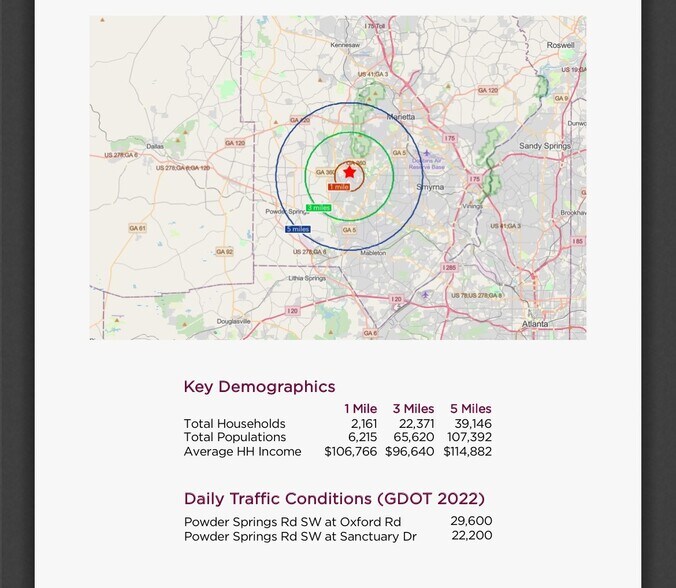Click the Powder Springs map label
Screen dimensions: 676x588
click(287, 212)
